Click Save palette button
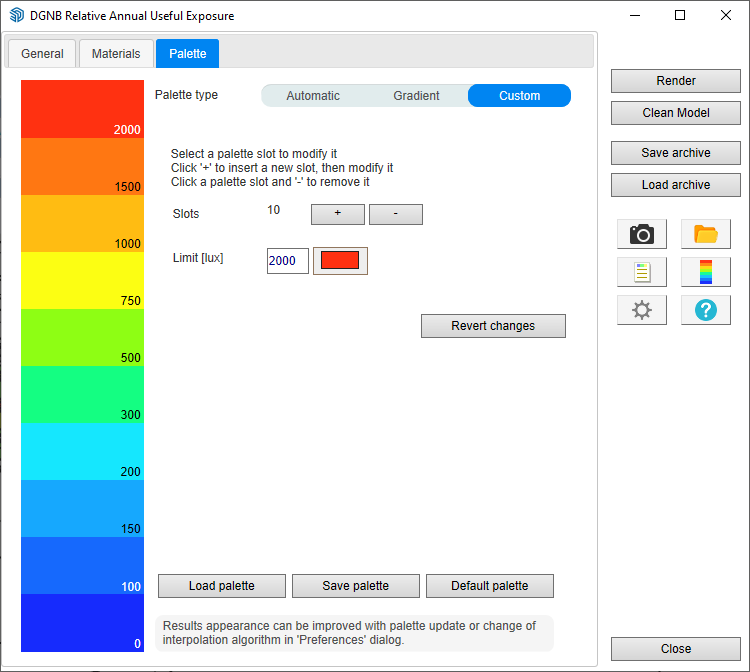750x672 pixels. pyautogui.click(x=355, y=586)
